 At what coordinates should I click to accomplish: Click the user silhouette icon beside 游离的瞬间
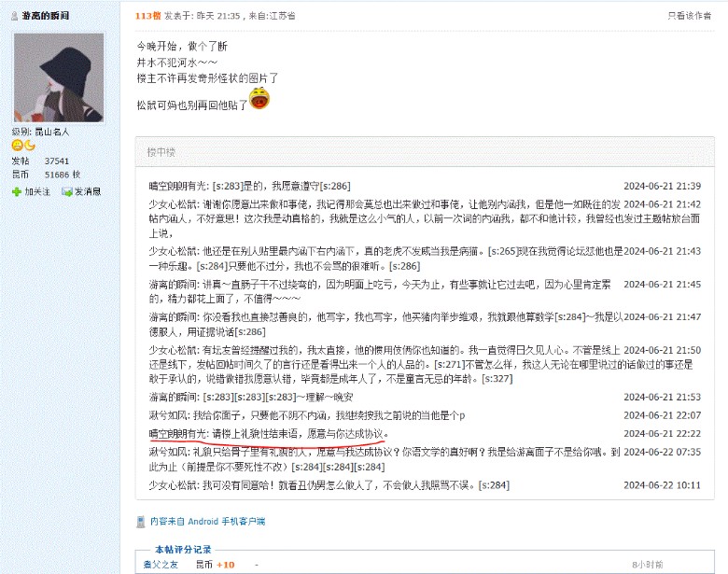pyautogui.click(x=14, y=16)
